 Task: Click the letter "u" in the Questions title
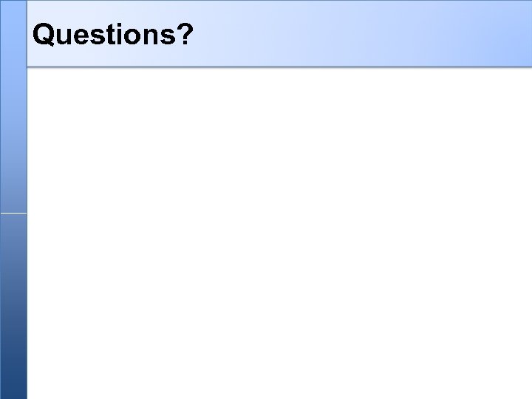[66, 35]
